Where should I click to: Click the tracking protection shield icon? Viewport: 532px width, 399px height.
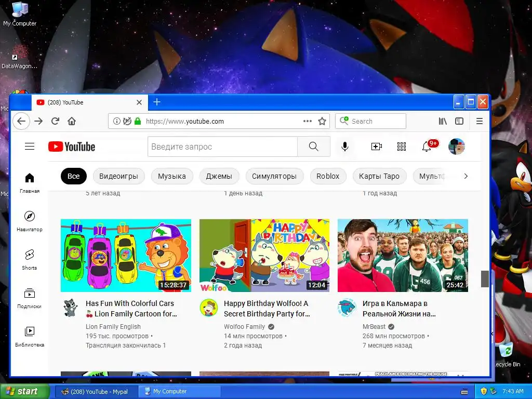tap(127, 121)
